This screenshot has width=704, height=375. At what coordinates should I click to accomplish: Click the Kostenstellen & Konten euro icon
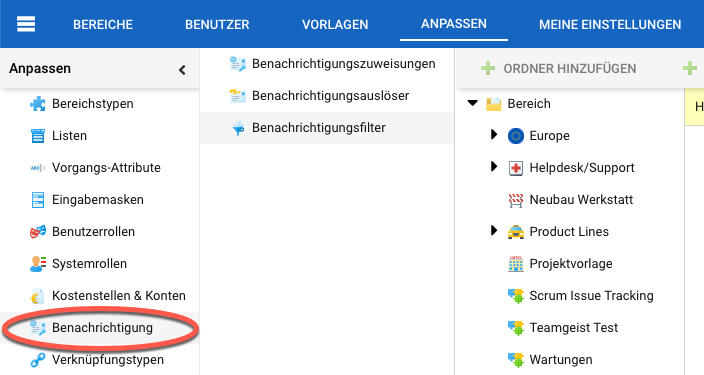pos(38,296)
